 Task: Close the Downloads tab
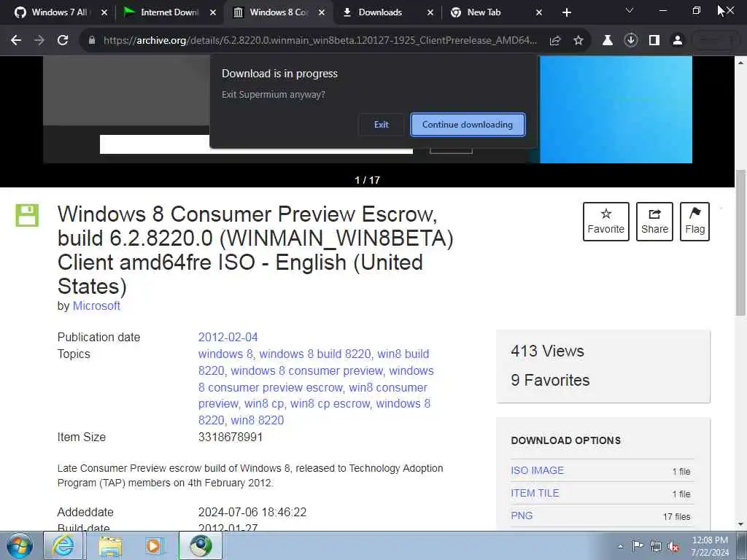click(x=430, y=12)
